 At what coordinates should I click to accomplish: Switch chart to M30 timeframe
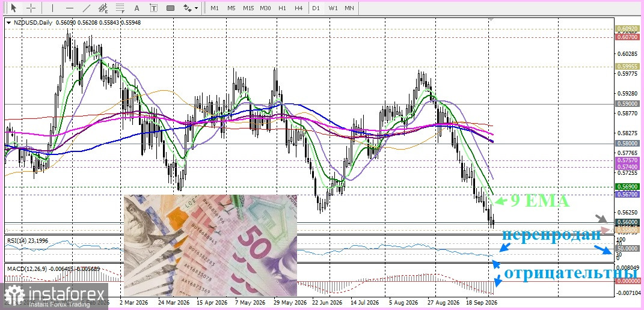click(265, 8)
